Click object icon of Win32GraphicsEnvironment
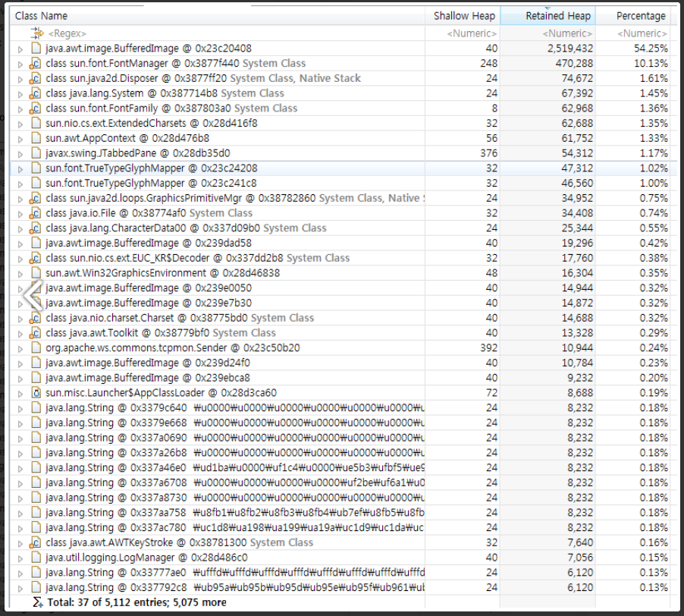Screen dimensions: 684x616 [x=36, y=273]
